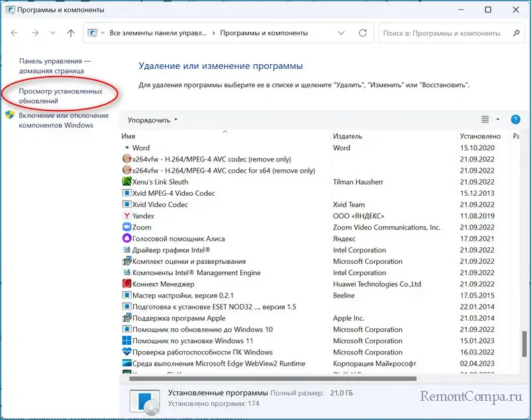This screenshot has width=531, height=420.
Task: Refresh the programs list
Action: 362,32
